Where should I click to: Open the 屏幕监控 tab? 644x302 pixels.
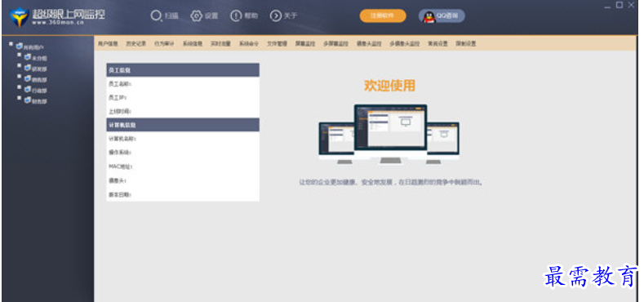305,43
